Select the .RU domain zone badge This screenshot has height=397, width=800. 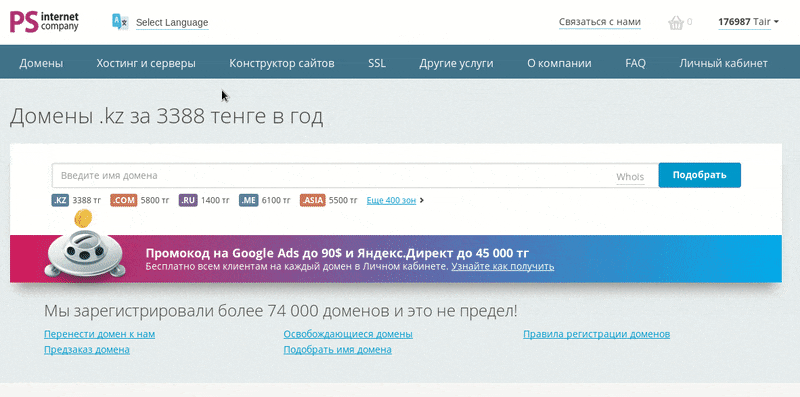point(188,200)
